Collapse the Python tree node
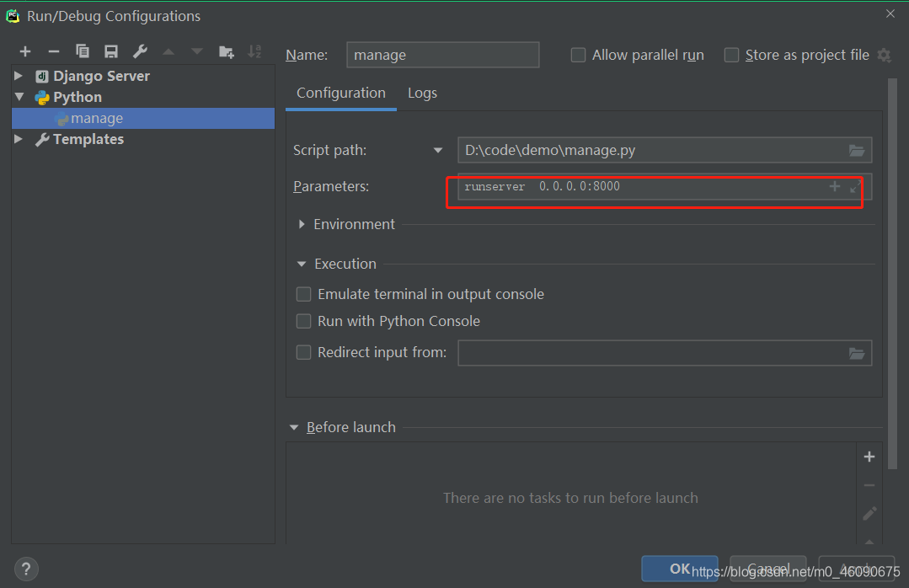909x588 pixels. [19, 96]
